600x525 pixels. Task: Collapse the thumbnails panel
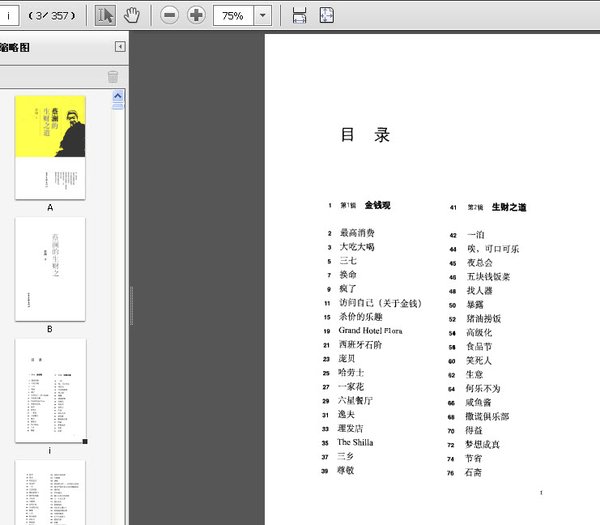(120, 46)
